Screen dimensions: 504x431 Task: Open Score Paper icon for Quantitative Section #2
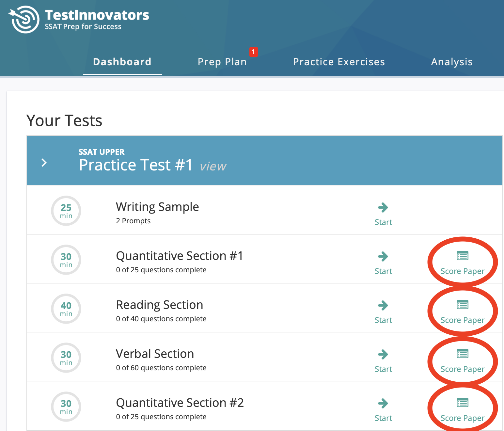tap(462, 403)
